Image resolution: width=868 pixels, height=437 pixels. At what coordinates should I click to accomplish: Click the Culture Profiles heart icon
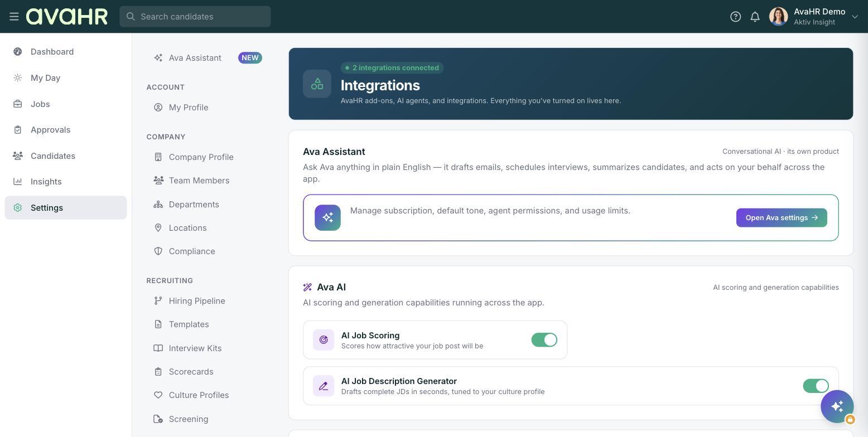(x=158, y=395)
